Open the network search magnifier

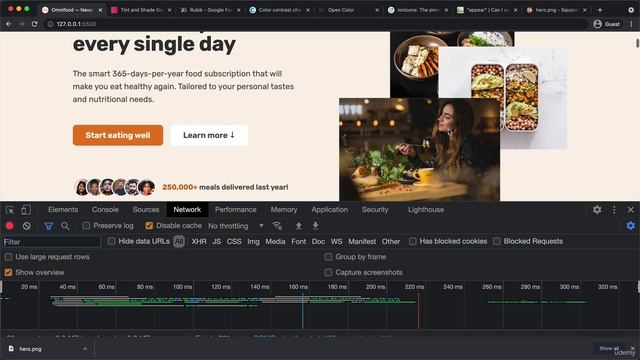[65, 226]
